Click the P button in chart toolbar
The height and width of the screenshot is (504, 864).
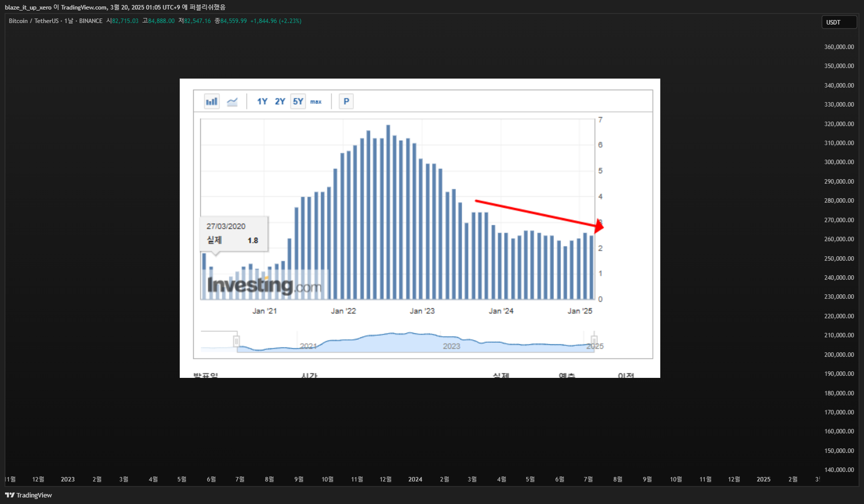[x=346, y=102]
